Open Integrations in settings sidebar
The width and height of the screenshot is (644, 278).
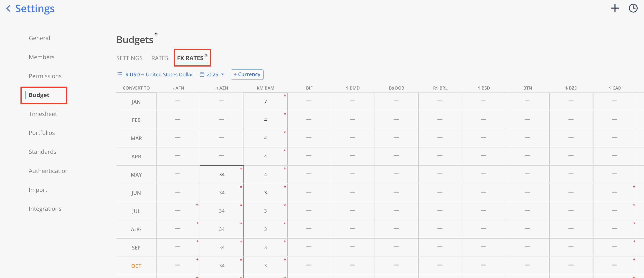[45, 209]
